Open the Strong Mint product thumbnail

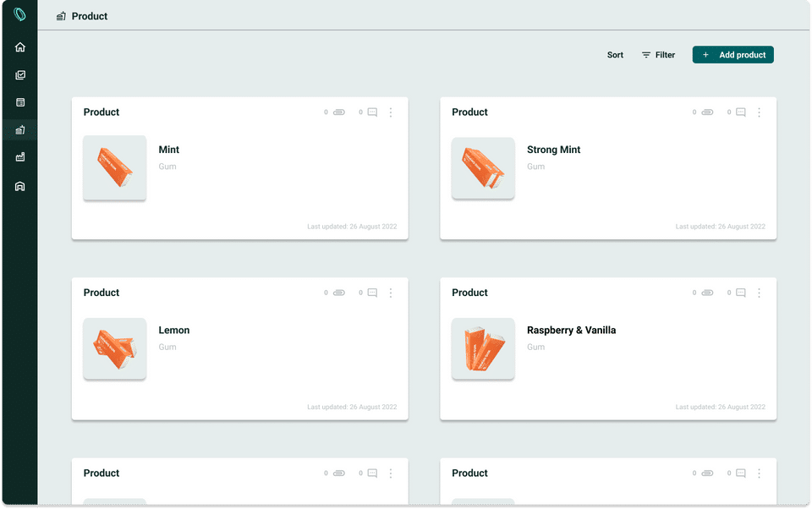pyautogui.click(x=483, y=167)
